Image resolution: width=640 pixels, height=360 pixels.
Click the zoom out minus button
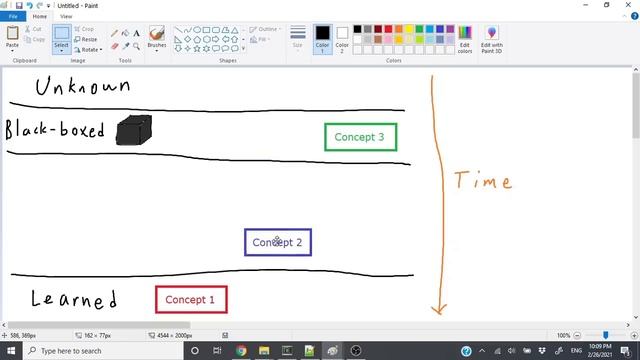pos(577,335)
